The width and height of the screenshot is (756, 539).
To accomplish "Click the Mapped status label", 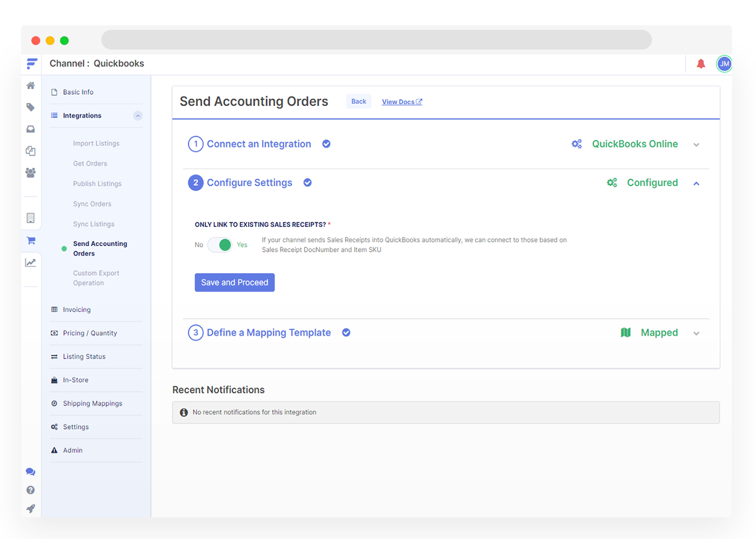I will 659,333.
